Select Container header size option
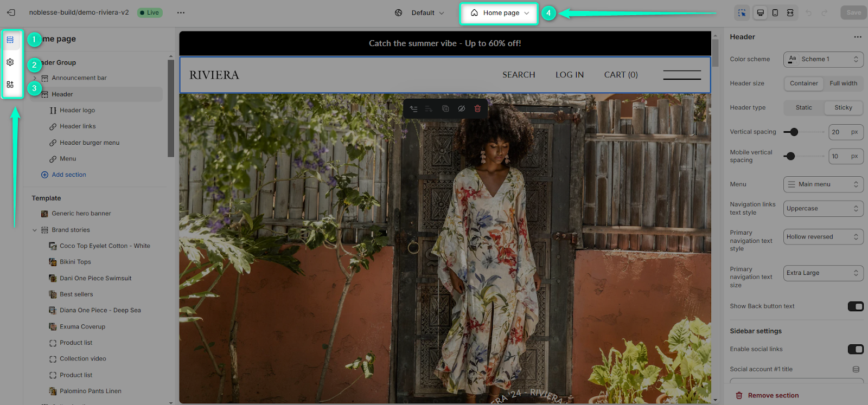The width and height of the screenshot is (868, 405). 803,83
